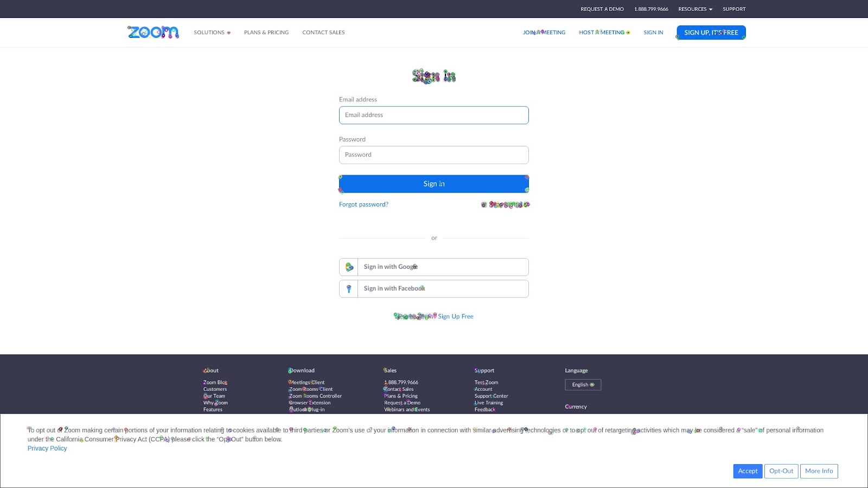
Task: Click the phone number in top bar
Action: click(x=651, y=9)
